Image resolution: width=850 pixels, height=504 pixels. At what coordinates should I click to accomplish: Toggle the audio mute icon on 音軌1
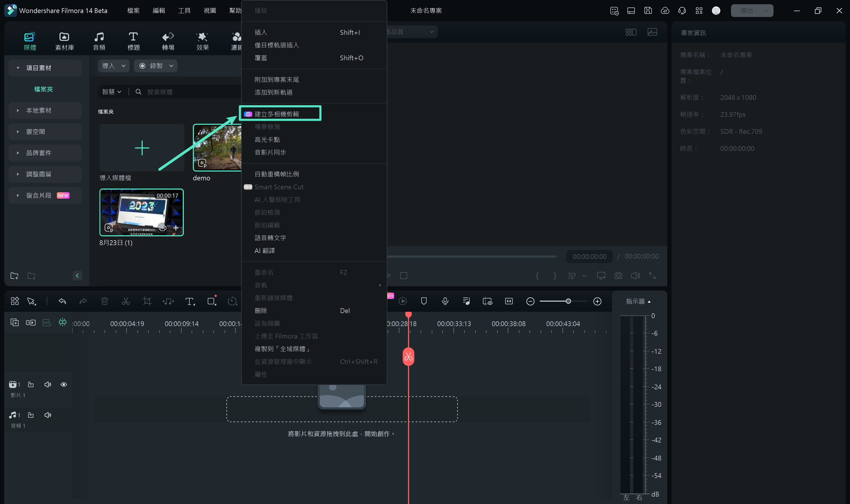pyautogui.click(x=47, y=415)
